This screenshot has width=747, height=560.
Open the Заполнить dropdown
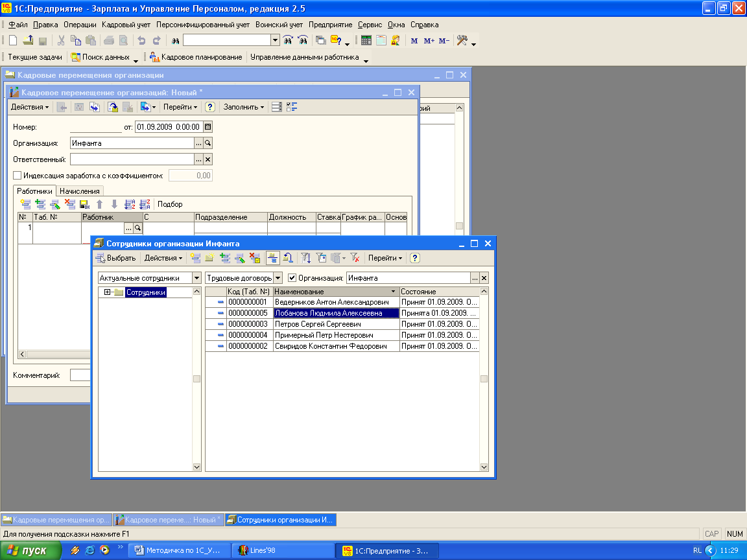pos(243,107)
